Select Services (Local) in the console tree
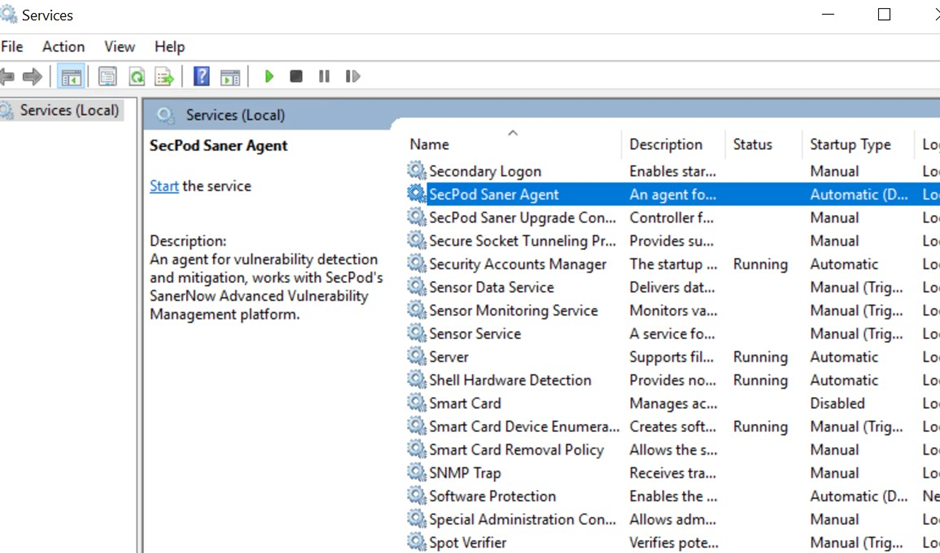Screen dimensions: 940x553 69,110
